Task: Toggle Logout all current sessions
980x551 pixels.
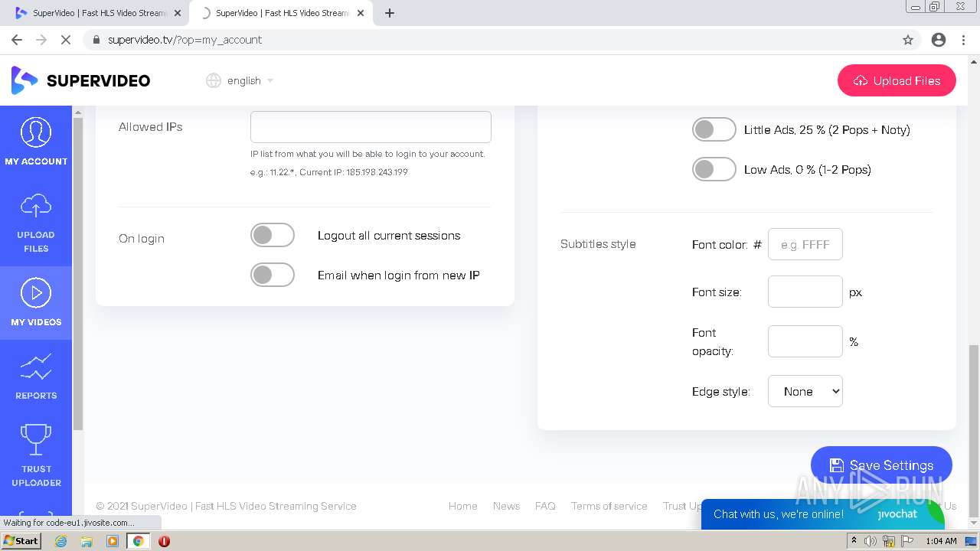Action: point(273,235)
